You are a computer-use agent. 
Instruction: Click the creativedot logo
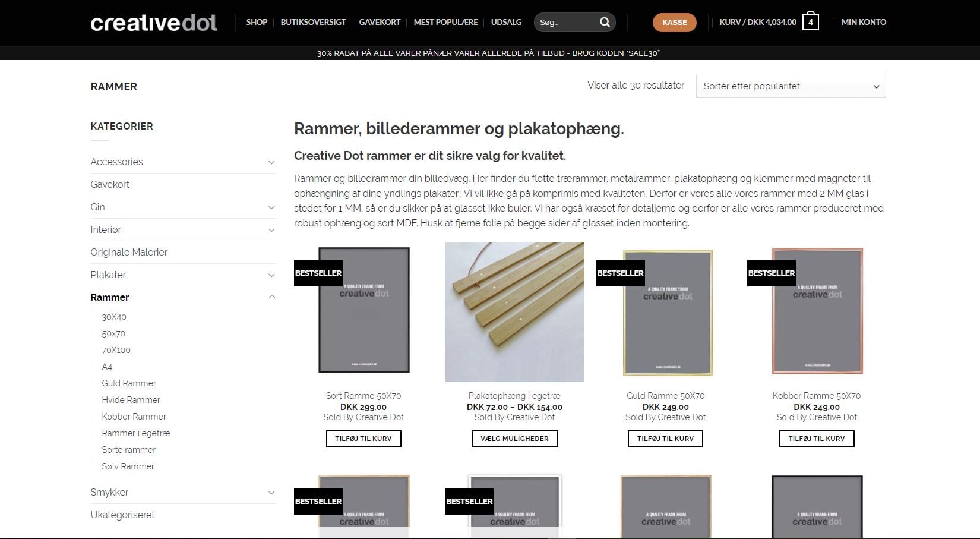coord(154,23)
